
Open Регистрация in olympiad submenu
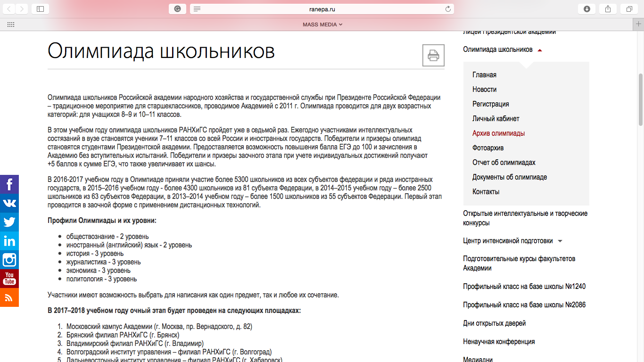click(x=491, y=104)
